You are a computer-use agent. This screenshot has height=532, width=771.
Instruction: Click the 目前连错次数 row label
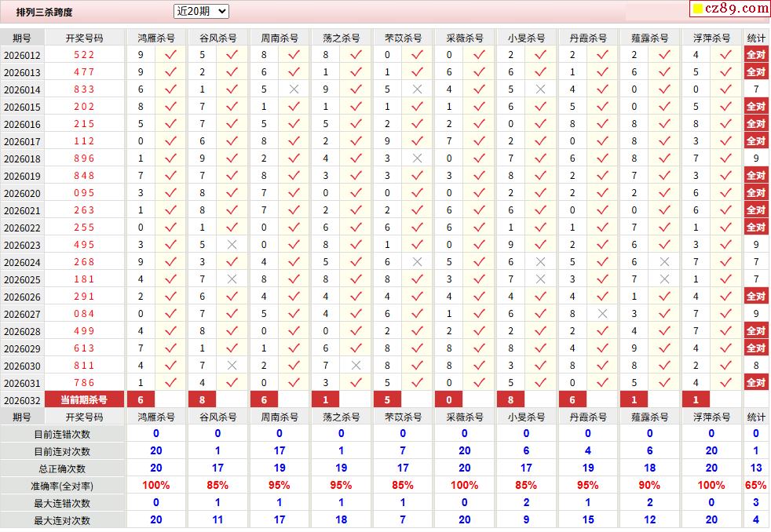62,434
